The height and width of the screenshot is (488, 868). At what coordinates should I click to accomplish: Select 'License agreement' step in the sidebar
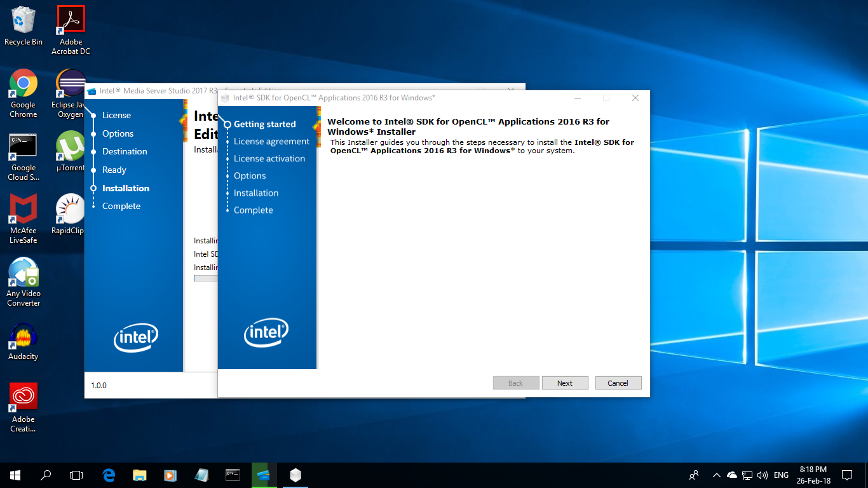click(x=271, y=142)
